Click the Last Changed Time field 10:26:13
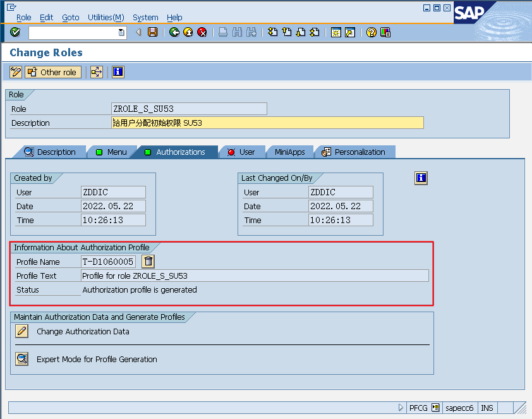The width and height of the screenshot is (532, 419). tap(341, 220)
